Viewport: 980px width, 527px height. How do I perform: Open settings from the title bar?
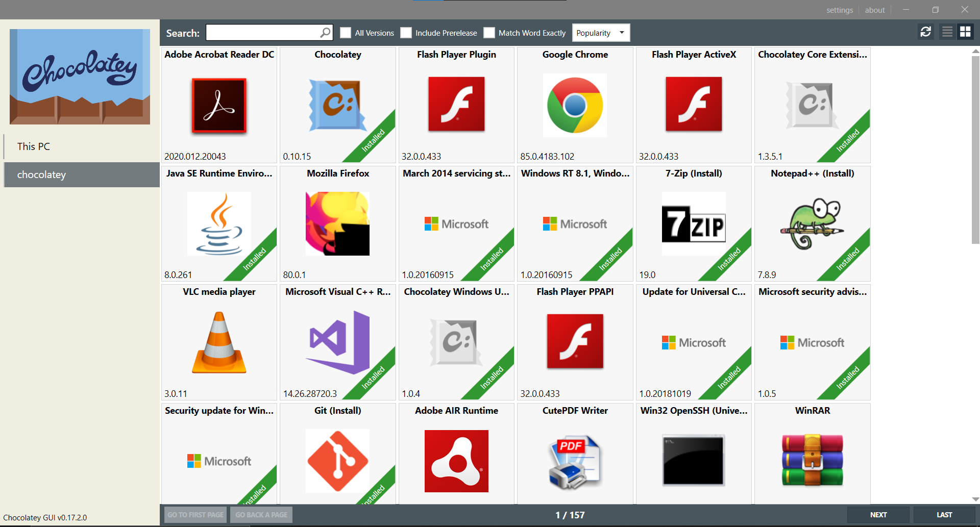pyautogui.click(x=840, y=10)
